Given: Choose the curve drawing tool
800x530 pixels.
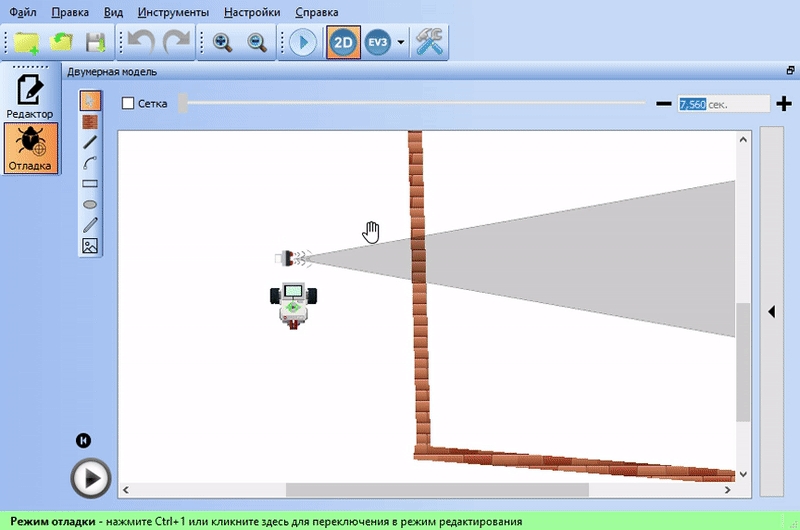Looking at the screenshot, I should coord(90,163).
